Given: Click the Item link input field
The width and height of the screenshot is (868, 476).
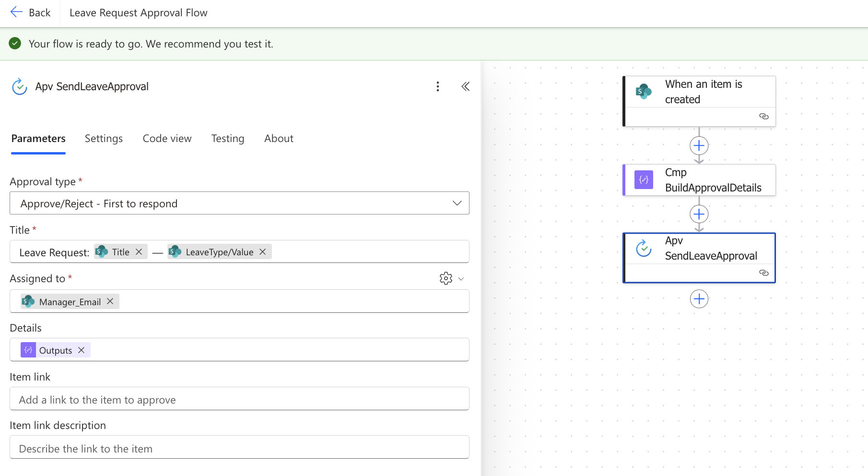Looking at the screenshot, I should tap(239, 399).
